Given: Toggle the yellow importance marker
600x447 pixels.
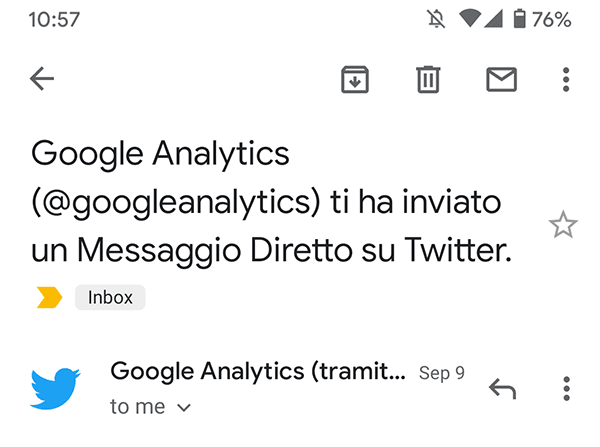Looking at the screenshot, I should [x=49, y=297].
